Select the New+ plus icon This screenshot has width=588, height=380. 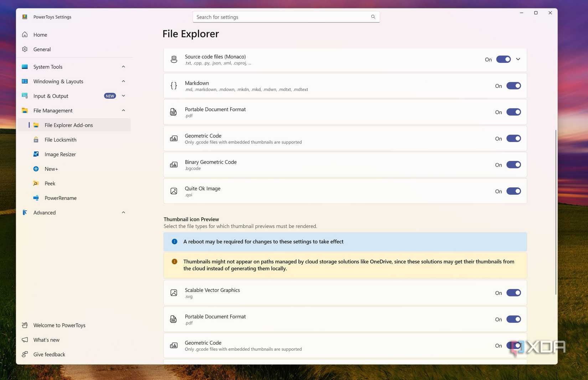36,169
